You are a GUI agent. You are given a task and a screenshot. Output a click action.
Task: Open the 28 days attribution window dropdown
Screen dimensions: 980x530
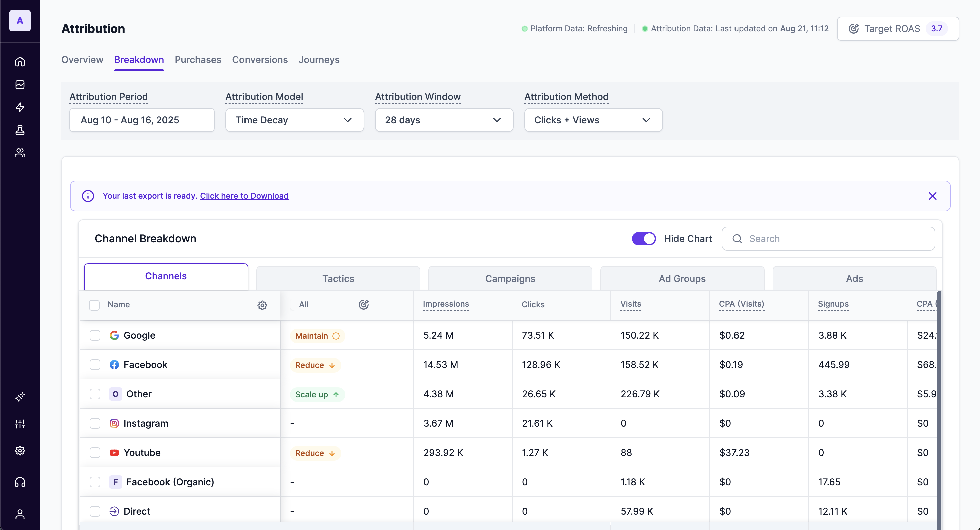[x=444, y=120]
